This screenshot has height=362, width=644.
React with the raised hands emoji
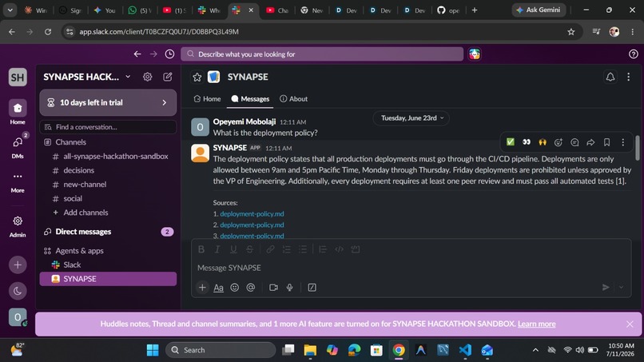(543, 142)
